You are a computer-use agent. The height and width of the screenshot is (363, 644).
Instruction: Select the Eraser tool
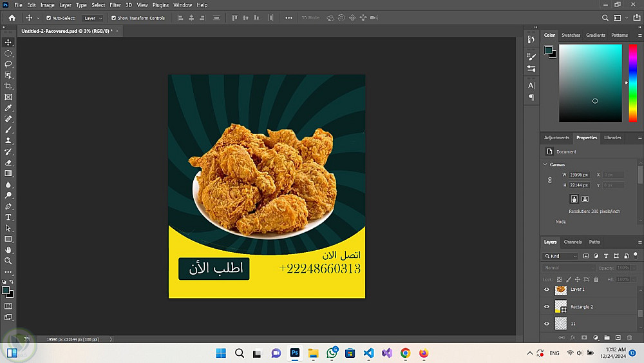[8, 162]
